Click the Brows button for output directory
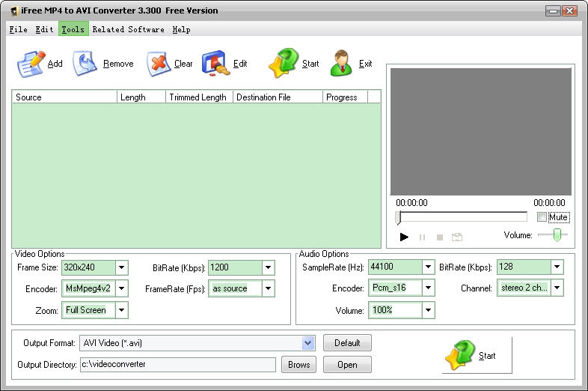This screenshot has height=391, width=588. coord(298,365)
